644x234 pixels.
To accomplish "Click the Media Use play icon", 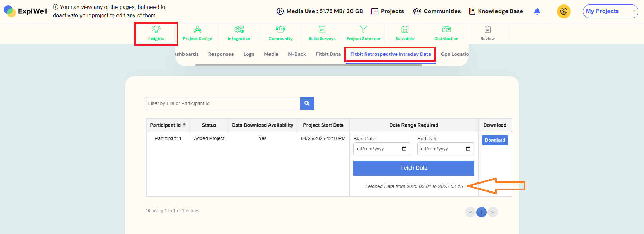I will tap(280, 11).
